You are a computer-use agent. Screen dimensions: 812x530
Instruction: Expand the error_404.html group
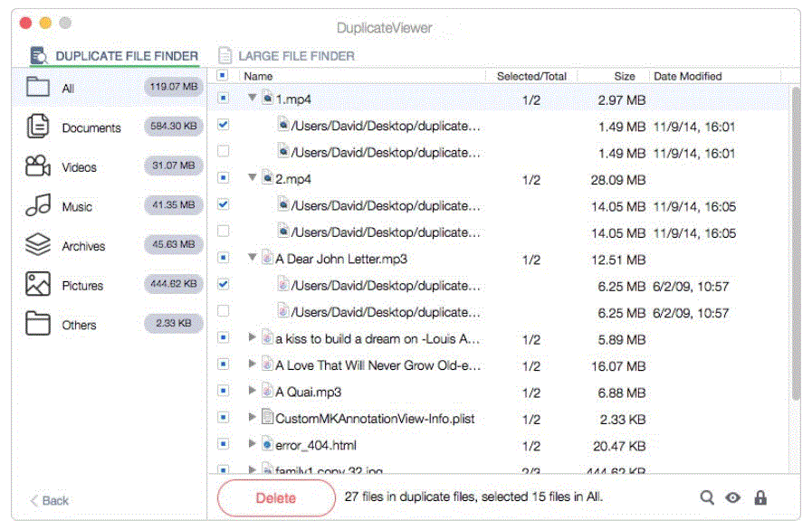(253, 443)
